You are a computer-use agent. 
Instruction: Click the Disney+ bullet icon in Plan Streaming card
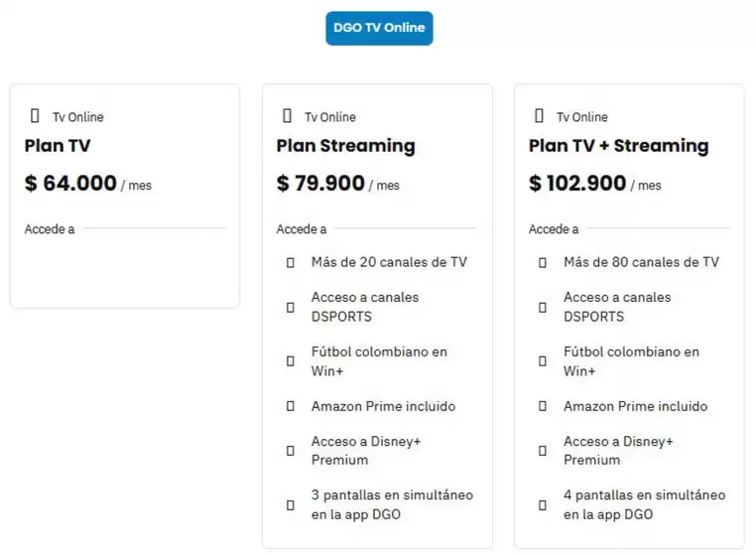[291, 451]
